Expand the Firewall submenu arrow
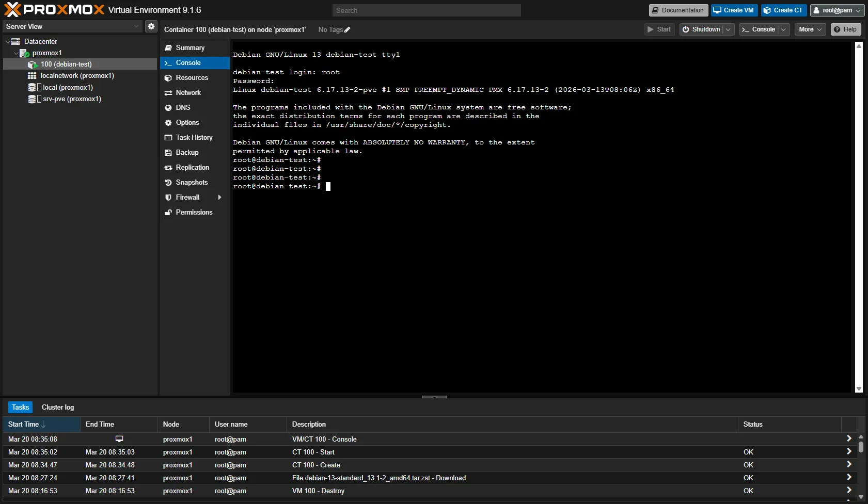 click(x=220, y=198)
